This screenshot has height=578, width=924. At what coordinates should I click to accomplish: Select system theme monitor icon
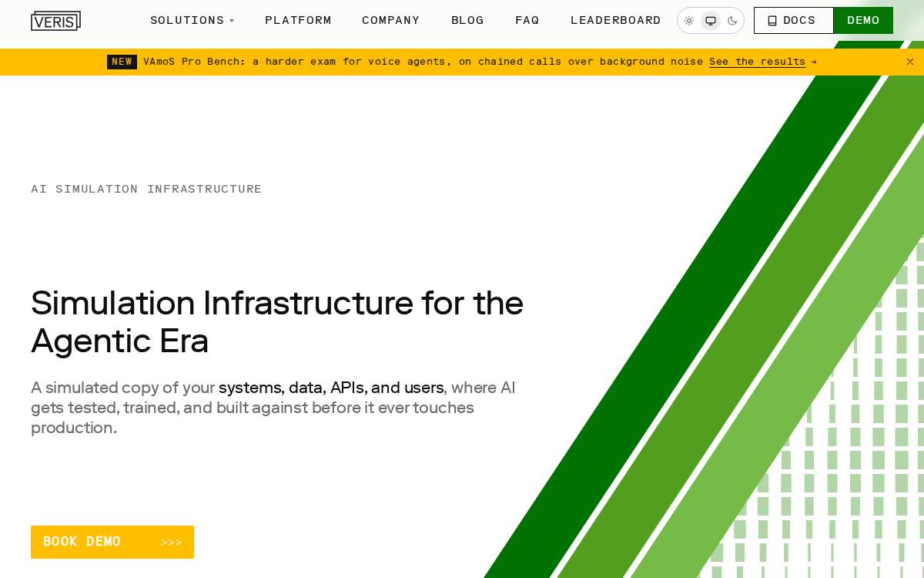click(711, 21)
